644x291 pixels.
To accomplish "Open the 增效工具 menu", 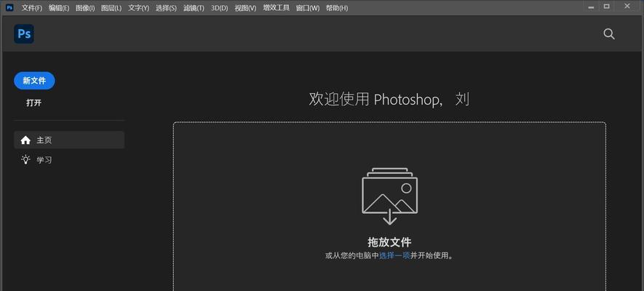I will pyautogui.click(x=276, y=8).
